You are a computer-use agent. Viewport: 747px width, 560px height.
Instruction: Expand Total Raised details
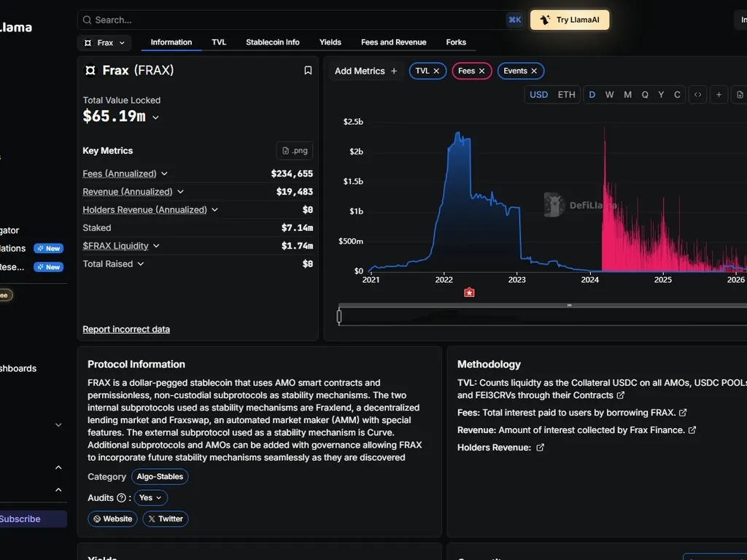(x=141, y=264)
